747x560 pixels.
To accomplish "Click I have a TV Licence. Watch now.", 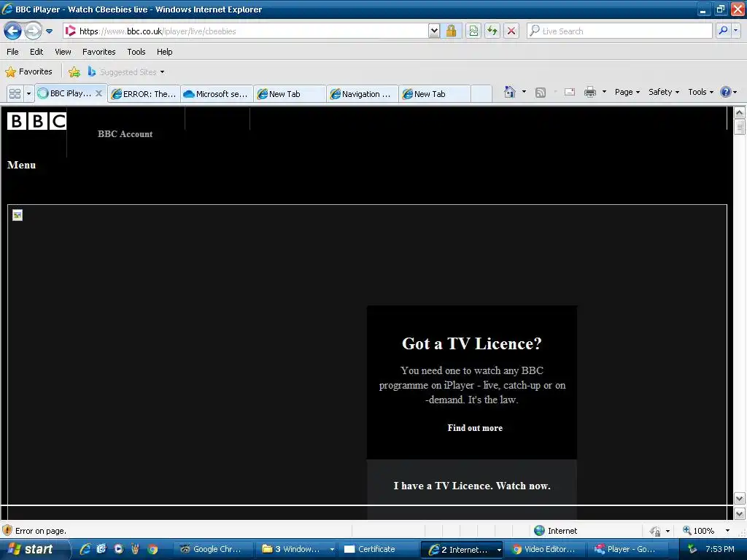I will point(472,486).
